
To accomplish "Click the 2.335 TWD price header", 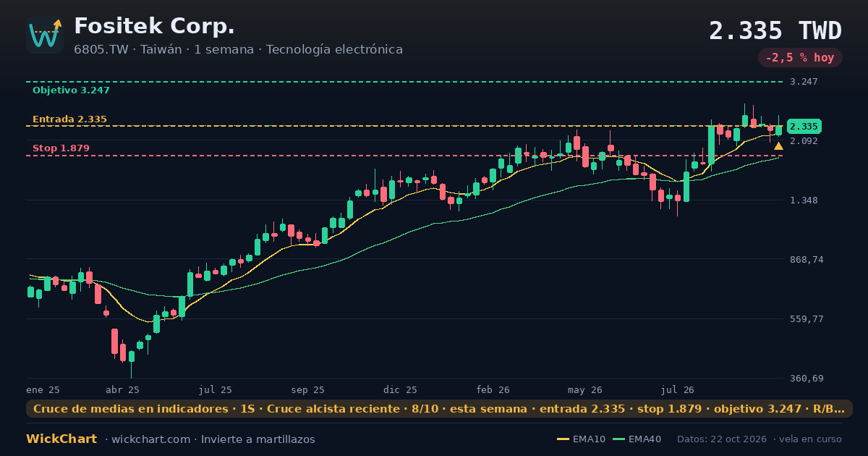I will pyautogui.click(x=775, y=31).
